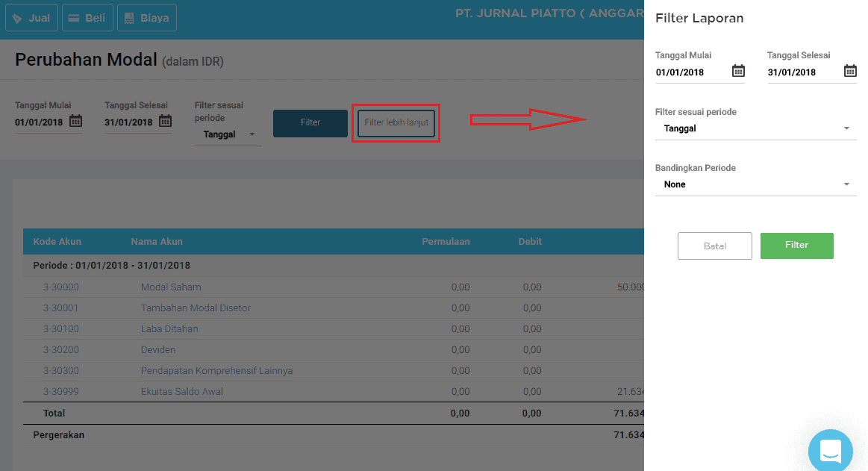Click the Debit column header
The image size is (868, 471).
[530, 241]
